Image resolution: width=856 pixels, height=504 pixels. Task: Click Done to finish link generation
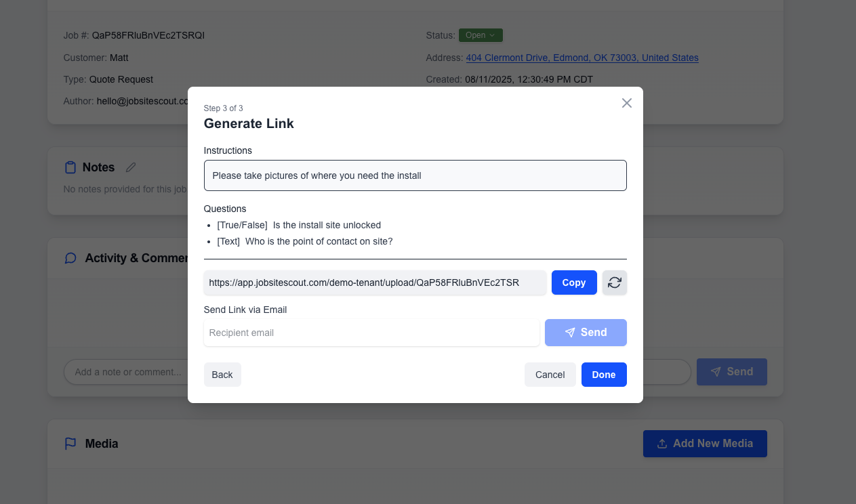click(x=604, y=375)
